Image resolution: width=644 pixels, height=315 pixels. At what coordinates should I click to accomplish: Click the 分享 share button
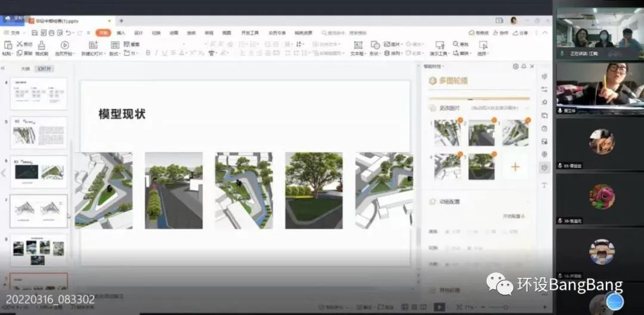coord(519,33)
